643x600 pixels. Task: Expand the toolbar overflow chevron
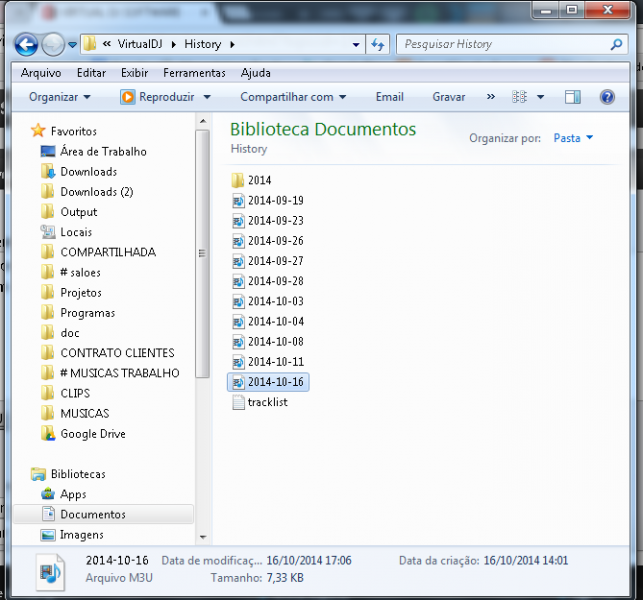(490, 97)
